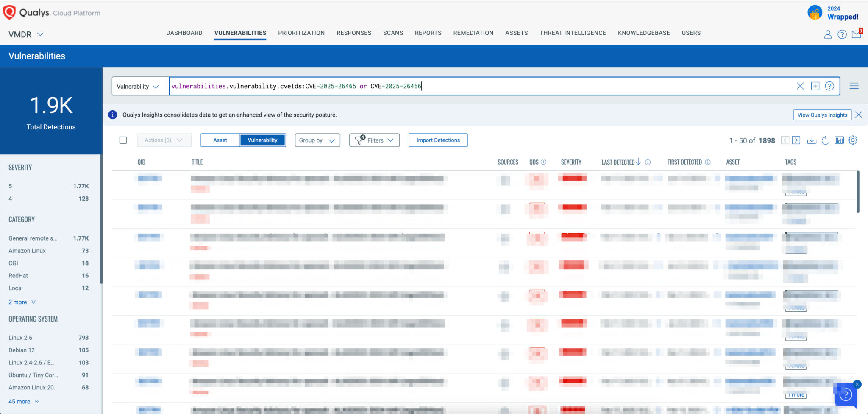868x414 pixels.
Task: Open the table settings gear icon
Action: (853, 140)
